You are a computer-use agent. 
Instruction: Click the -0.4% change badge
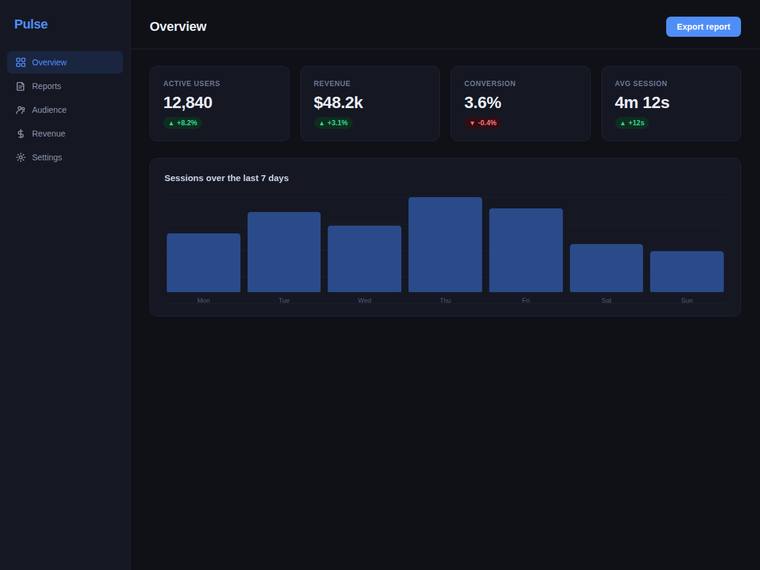click(x=483, y=123)
